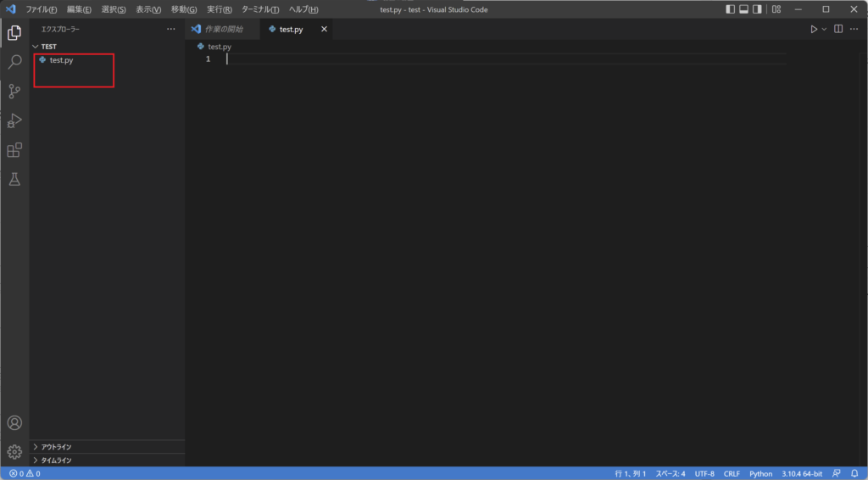Open the Testing flask icon
This screenshot has height=480, width=868.
pyautogui.click(x=14, y=180)
